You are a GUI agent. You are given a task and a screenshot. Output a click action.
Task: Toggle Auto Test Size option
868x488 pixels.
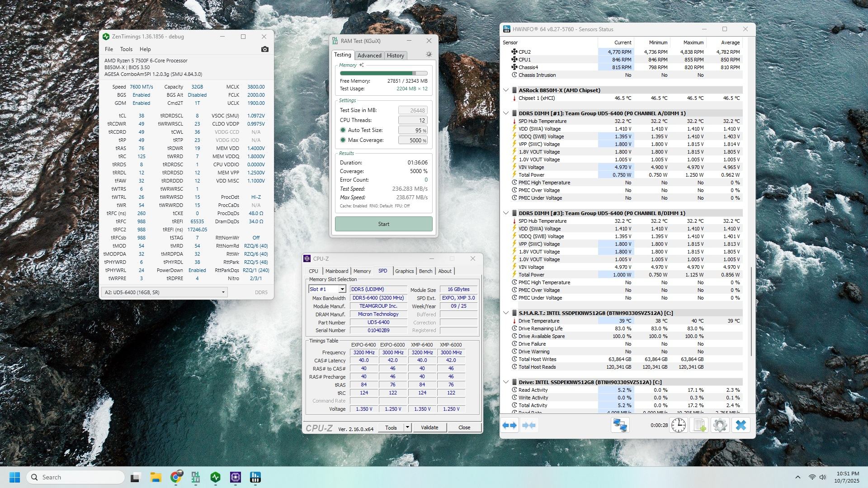pos(343,130)
